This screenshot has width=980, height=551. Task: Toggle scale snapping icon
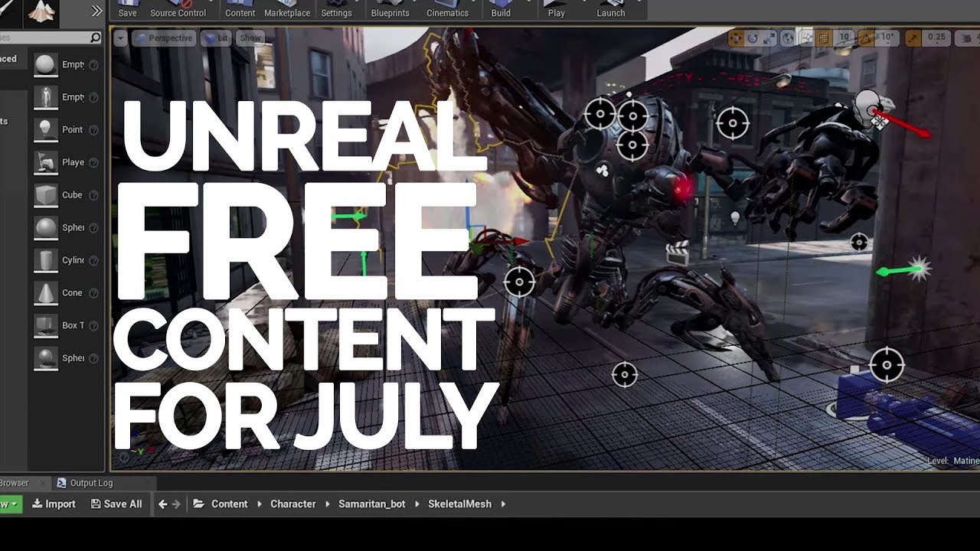tap(913, 37)
